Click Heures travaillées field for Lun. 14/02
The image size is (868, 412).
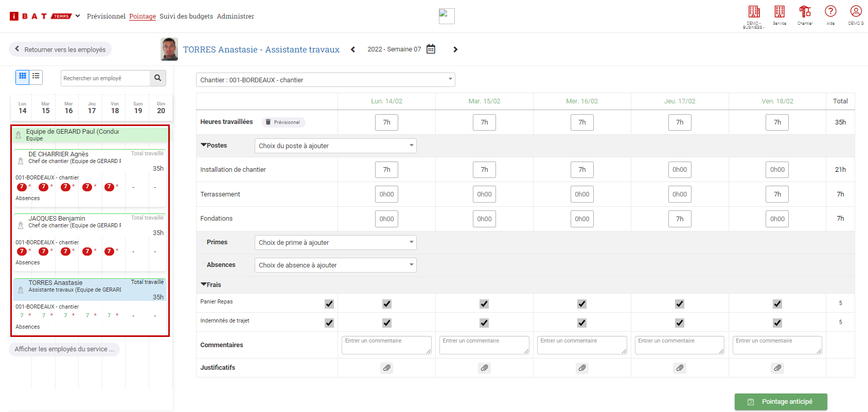[x=387, y=122]
